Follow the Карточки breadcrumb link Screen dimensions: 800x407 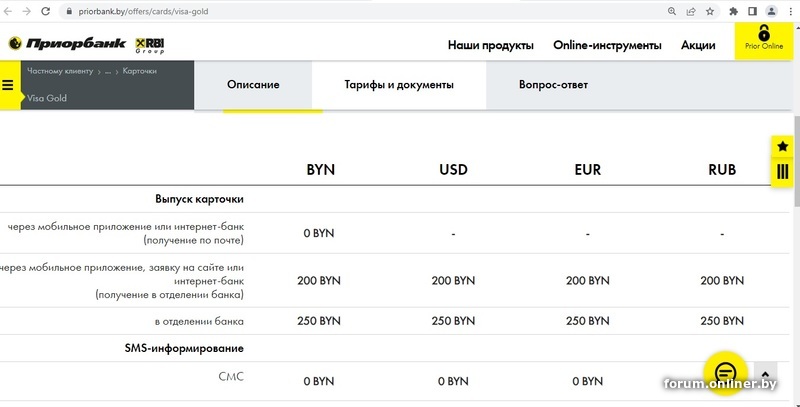[139, 71]
